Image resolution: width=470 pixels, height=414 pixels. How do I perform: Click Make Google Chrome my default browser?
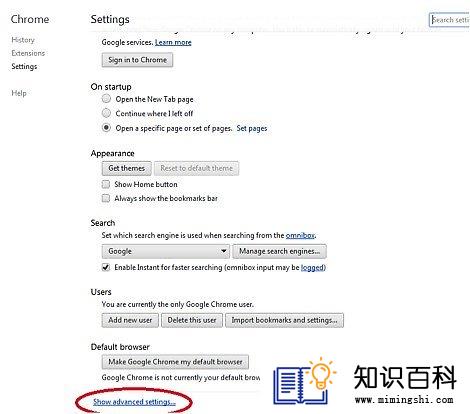point(175,362)
